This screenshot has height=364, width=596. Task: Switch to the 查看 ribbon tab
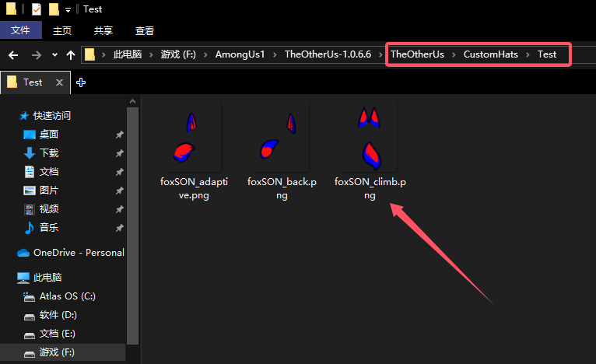click(145, 30)
